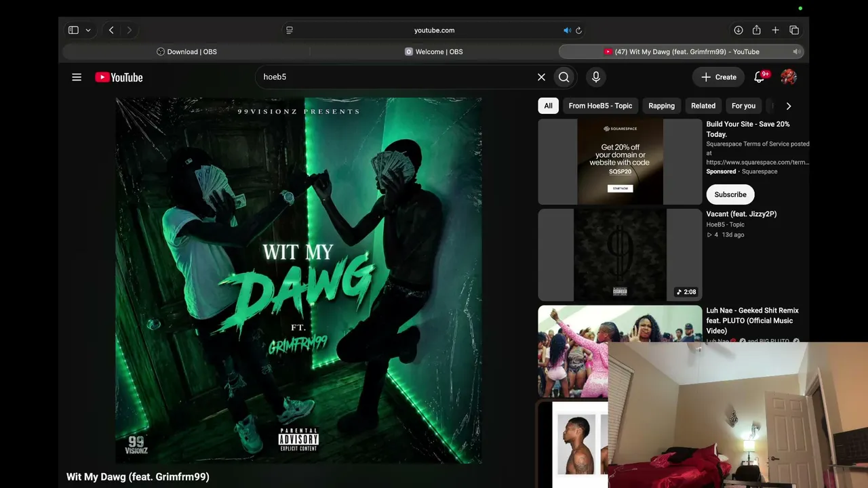Open the page menu icon in address bar
Image resolution: width=868 pixels, height=488 pixels.
coord(290,30)
